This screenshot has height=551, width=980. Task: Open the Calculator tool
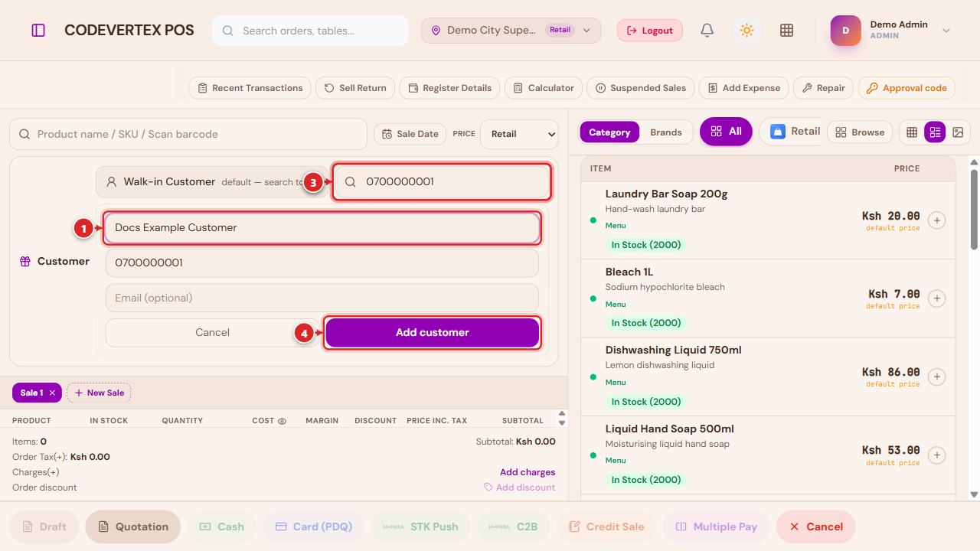pyautogui.click(x=544, y=88)
